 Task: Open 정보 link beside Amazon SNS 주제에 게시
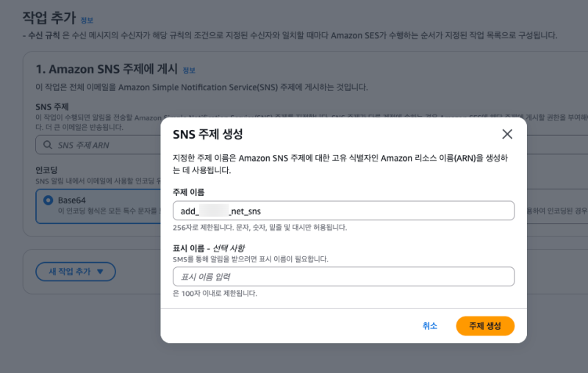(x=189, y=70)
